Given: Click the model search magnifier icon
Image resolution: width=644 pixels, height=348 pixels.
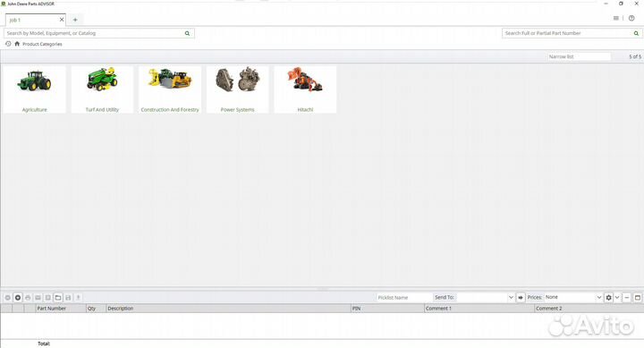Looking at the screenshot, I should click(x=187, y=33).
